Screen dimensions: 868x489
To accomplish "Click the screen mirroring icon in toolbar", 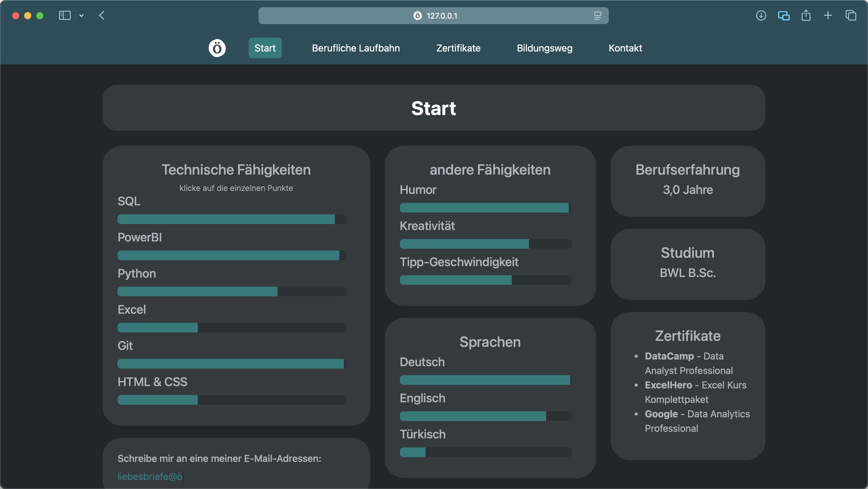I will point(783,15).
